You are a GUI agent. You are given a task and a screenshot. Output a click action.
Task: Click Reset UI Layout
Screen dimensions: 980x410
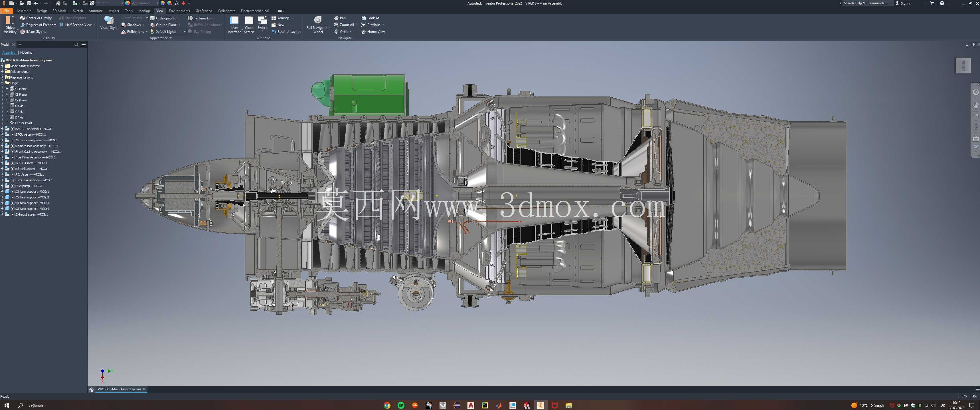pyautogui.click(x=286, y=32)
